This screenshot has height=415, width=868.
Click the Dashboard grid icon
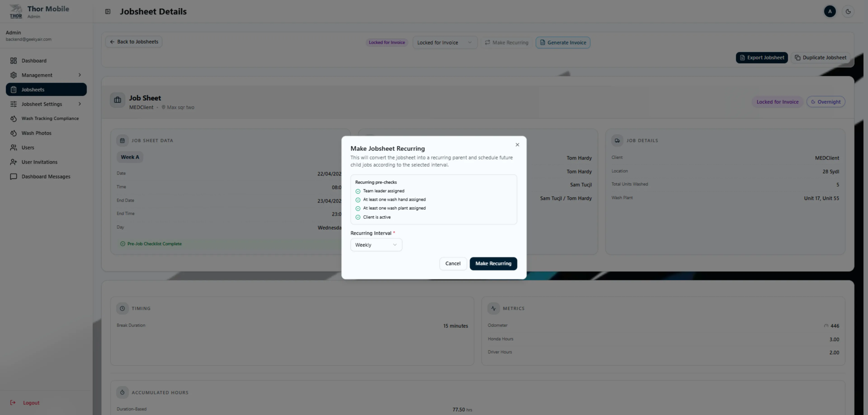click(x=14, y=61)
